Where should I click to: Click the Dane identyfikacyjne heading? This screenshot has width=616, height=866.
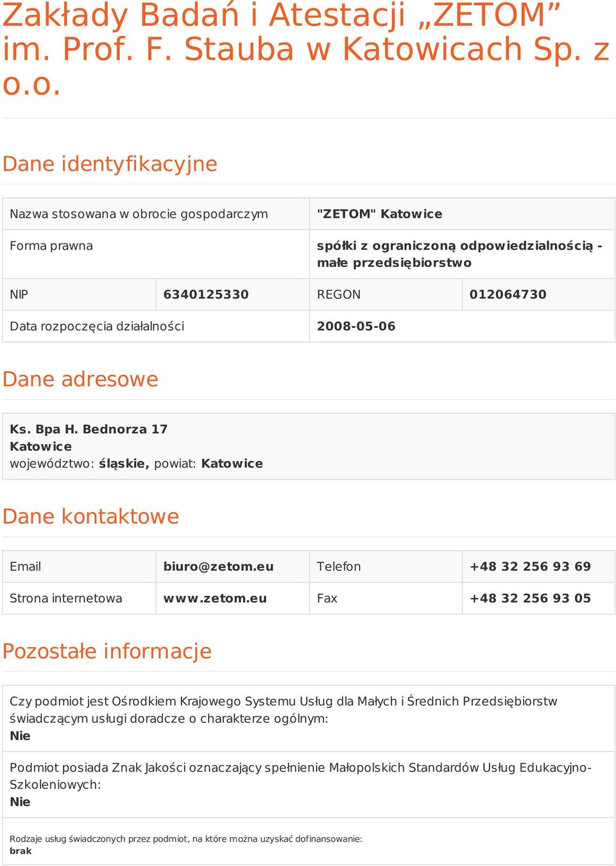110,164
